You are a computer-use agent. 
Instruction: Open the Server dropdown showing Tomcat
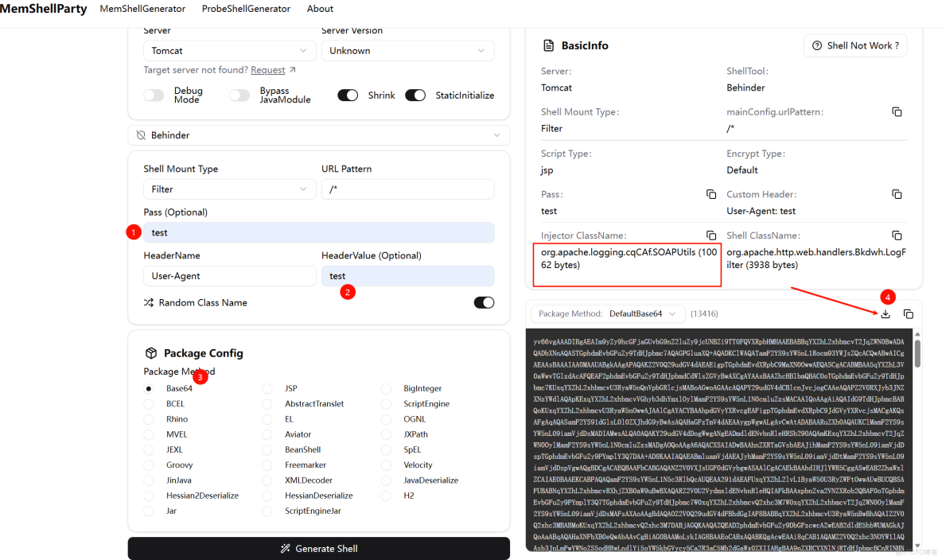pos(229,51)
